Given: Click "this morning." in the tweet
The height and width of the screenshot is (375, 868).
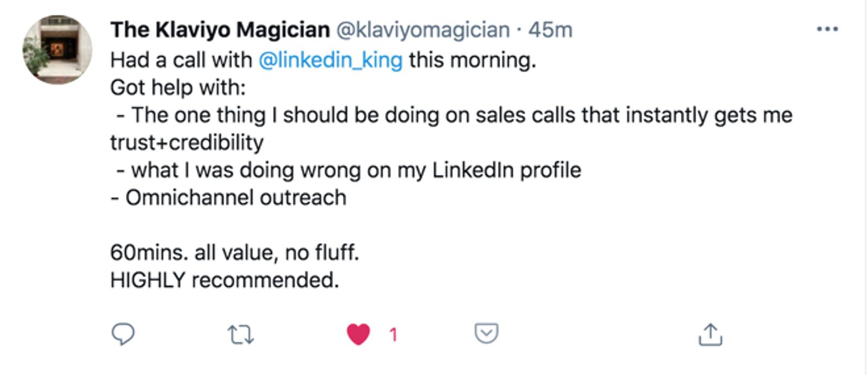Looking at the screenshot, I should click(472, 60).
